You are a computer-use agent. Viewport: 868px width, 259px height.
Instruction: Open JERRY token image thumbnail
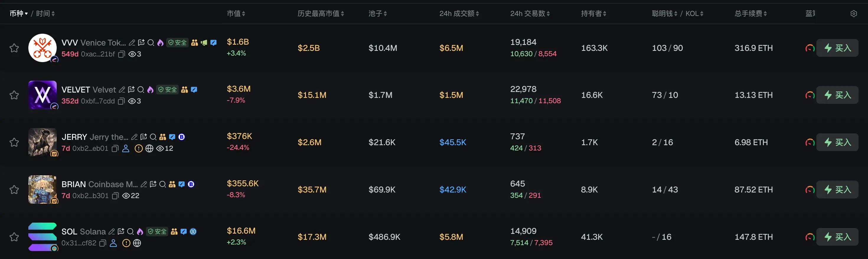coord(43,142)
